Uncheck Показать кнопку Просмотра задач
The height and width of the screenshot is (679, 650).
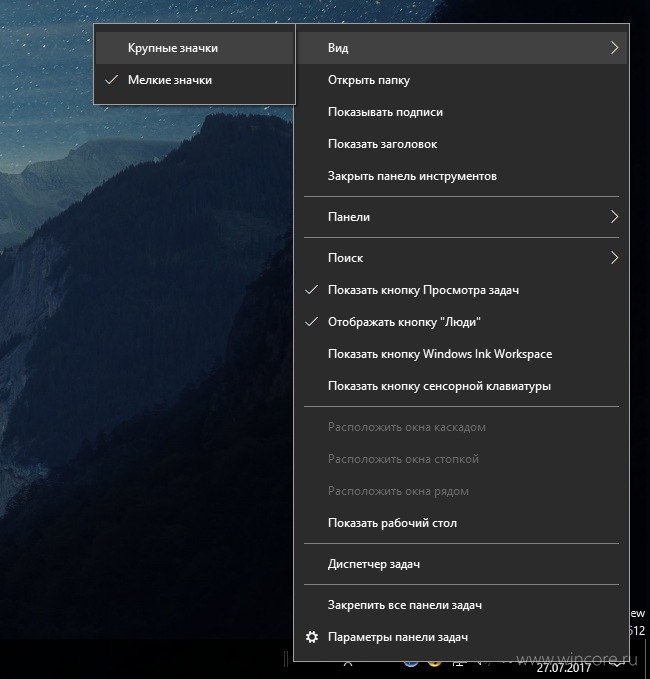point(461,290)
